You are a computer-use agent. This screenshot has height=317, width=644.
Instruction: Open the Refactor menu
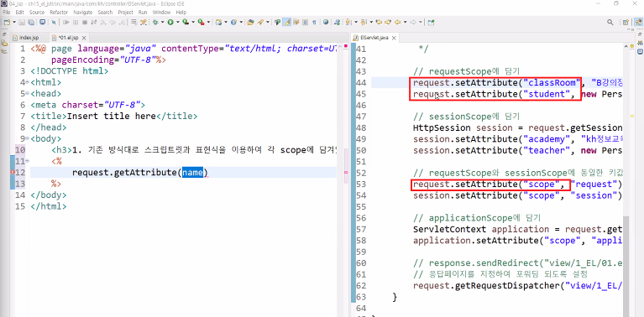point(59,13)
